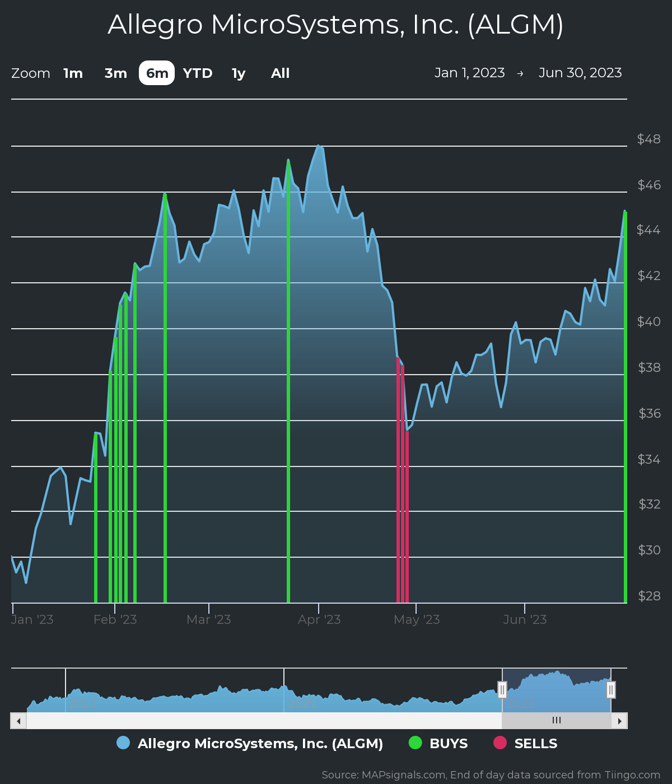Select the 6m zoom range

[x=157, y=73]
